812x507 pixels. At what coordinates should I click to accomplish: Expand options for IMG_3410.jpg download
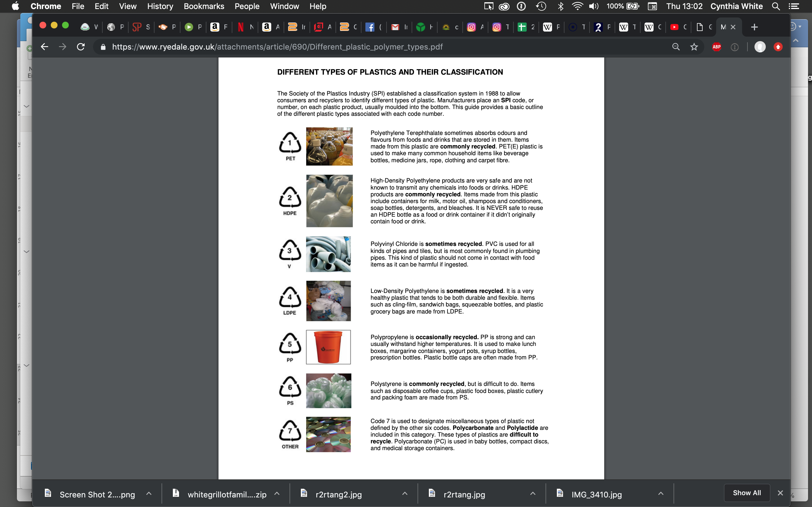pos(661,493)
